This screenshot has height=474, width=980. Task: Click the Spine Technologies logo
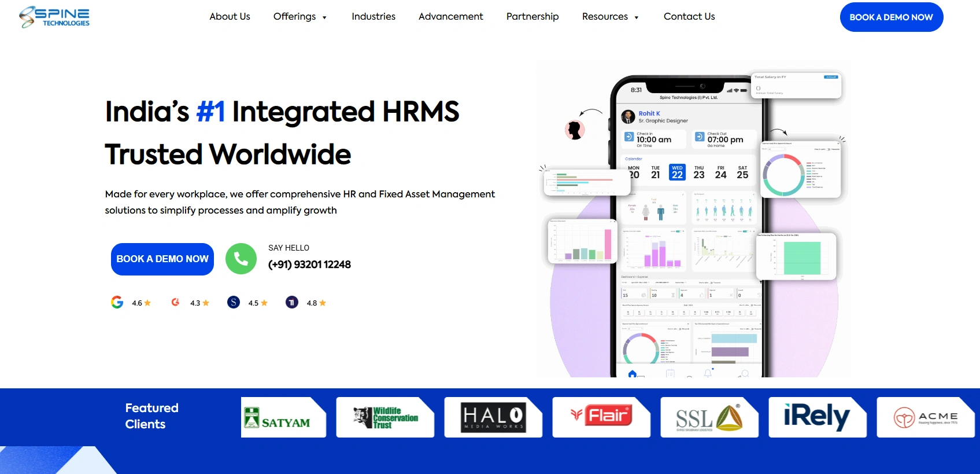[54, 17]
